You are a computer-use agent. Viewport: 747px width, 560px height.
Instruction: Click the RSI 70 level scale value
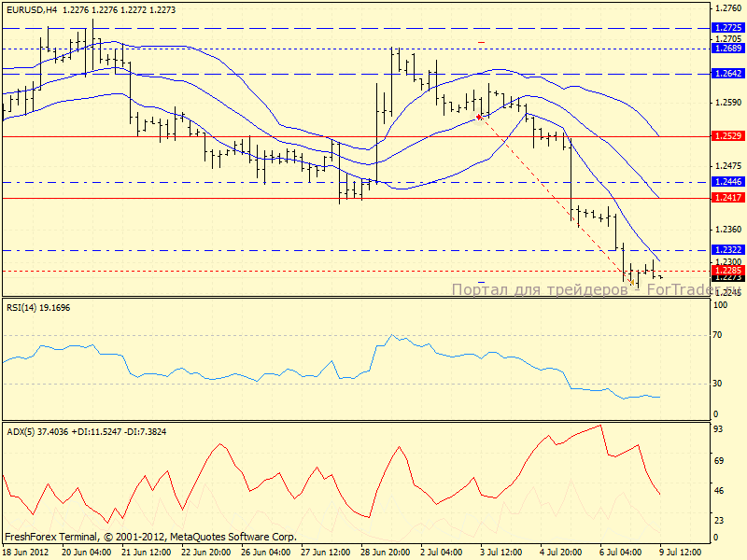pos(717,335)
